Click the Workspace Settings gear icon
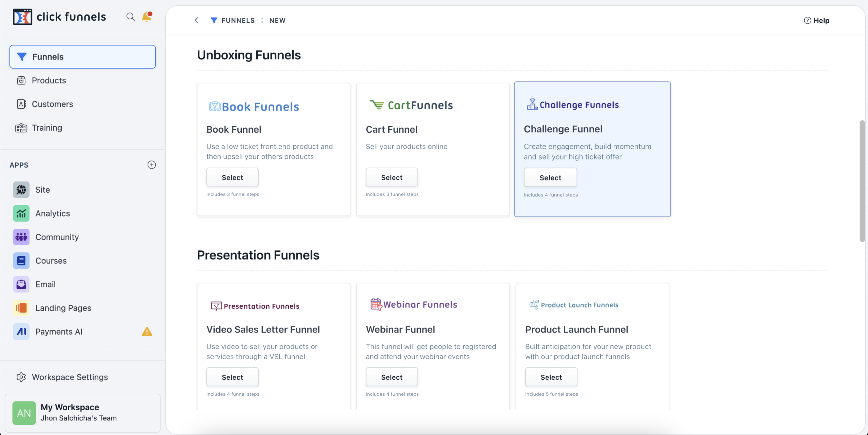The height and width of the screenshot is (435, 868). [21, 377]
